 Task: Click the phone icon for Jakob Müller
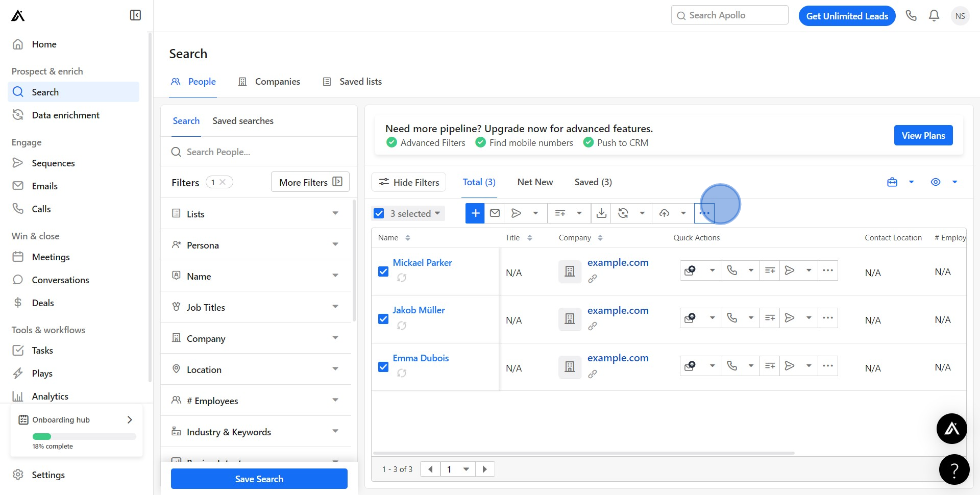[x=732, y=318]
